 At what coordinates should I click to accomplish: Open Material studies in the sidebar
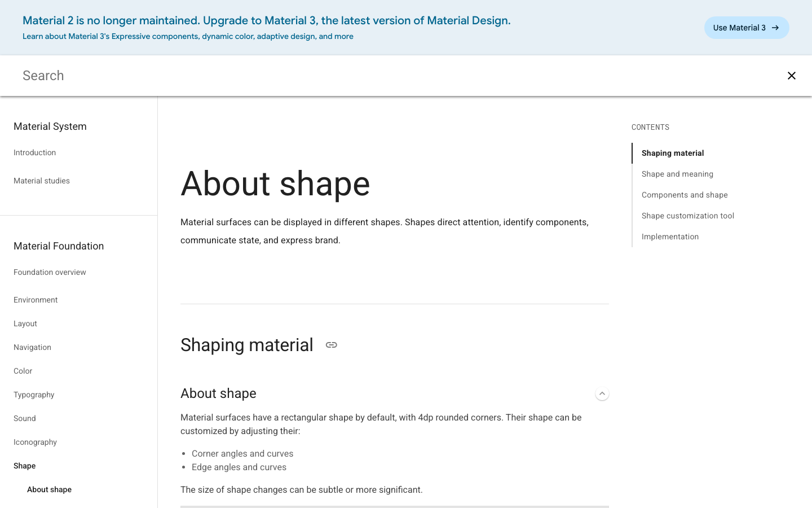pos(42,181)
